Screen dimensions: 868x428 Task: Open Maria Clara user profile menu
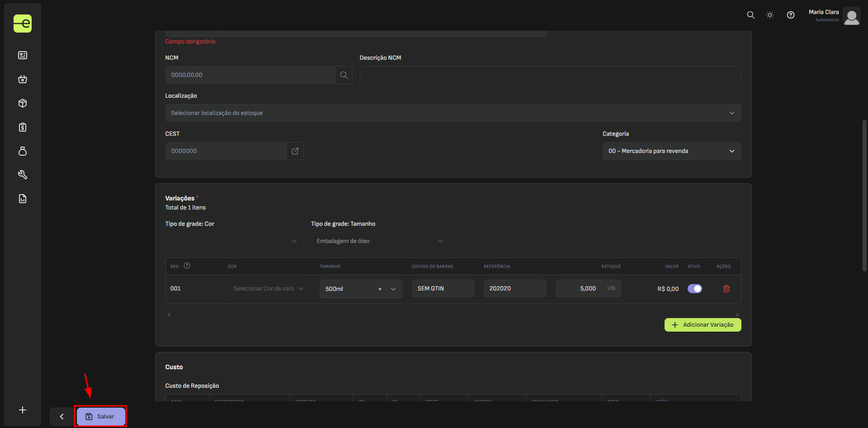pos(834,16)
